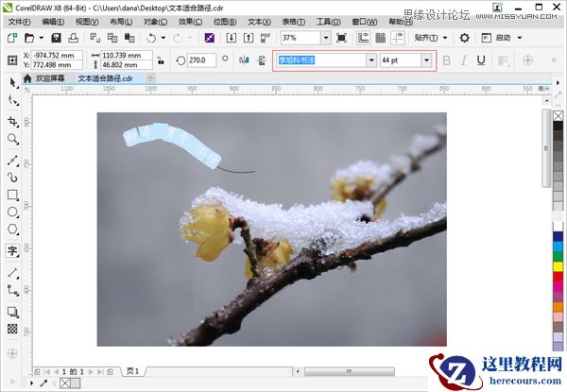The image size is (567, 392).
Task: Expand the zoom level dropdown
Action: click(326, 38)
